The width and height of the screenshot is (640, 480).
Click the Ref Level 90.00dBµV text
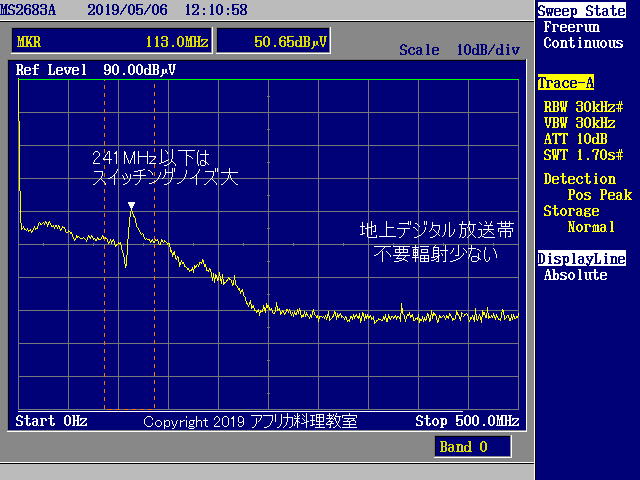pyautogui.click(x=96, y=70)
